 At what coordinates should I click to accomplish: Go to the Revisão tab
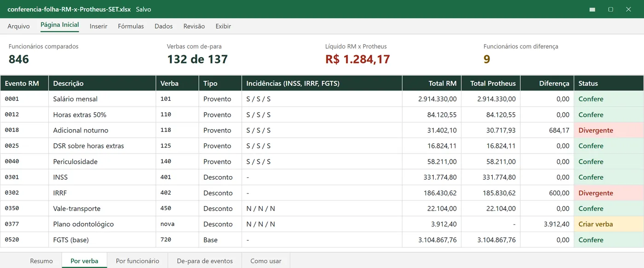pos(194,26)
